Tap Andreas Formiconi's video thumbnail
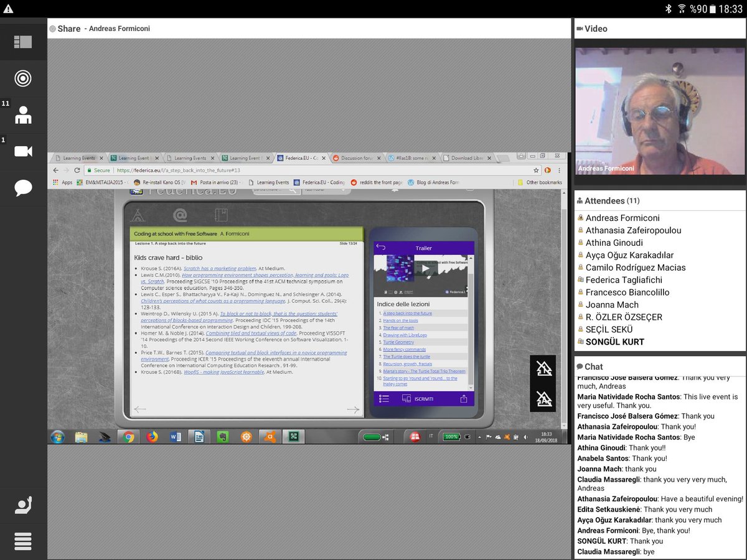The height and width of the screenshot is (560, 747). tap(659, 111)
